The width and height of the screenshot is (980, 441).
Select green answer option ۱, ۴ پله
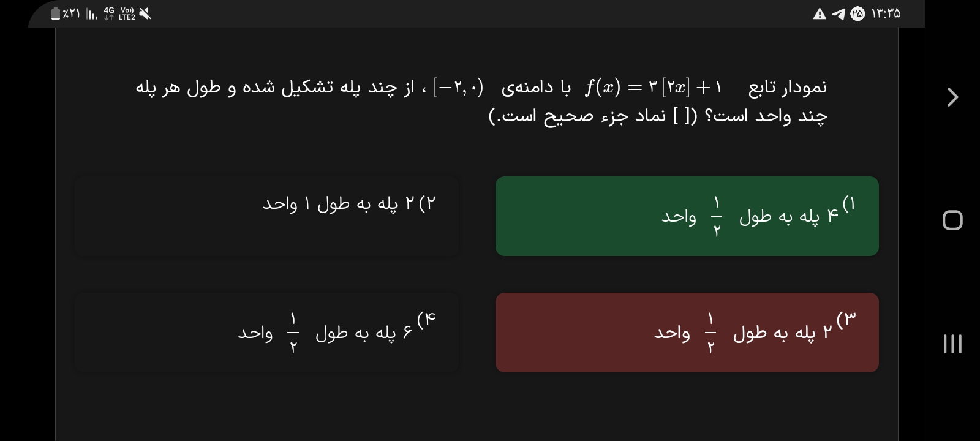(x=687, y=216)
